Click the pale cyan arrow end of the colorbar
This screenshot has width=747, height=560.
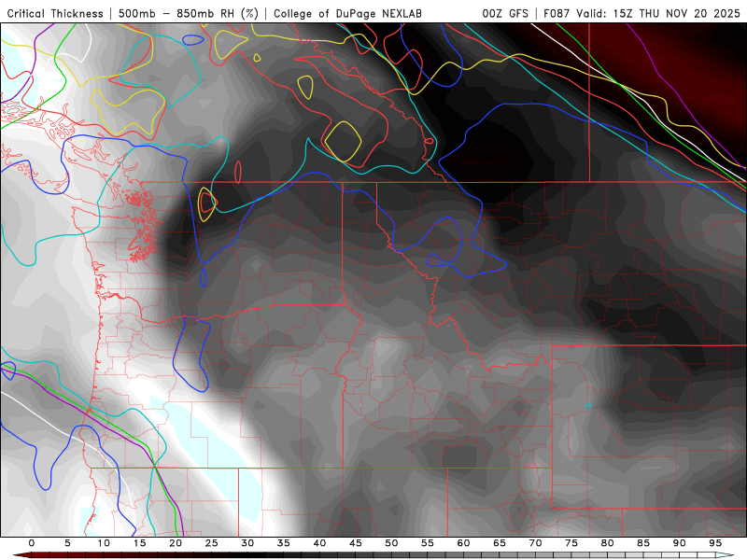click(726, 555)
